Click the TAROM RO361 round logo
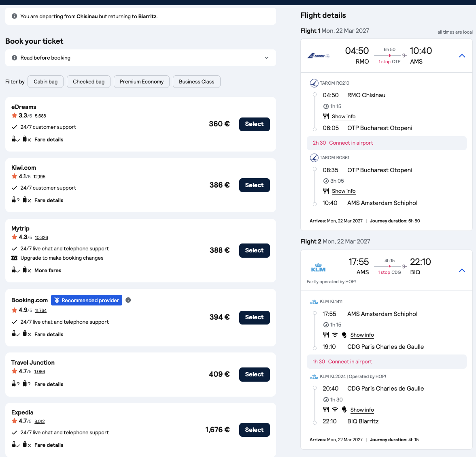The height and width of the screenshot is (457, 476). click(314, 158)
